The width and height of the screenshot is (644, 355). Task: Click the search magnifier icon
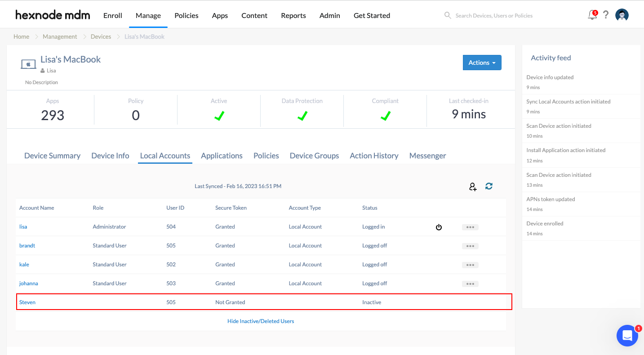click(x=448, y=15)
